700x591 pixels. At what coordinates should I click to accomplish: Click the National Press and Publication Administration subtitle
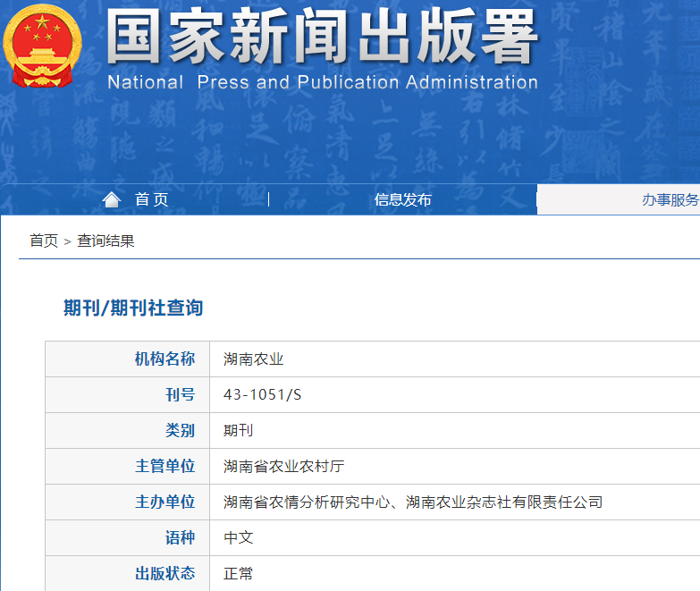[323, 82]
